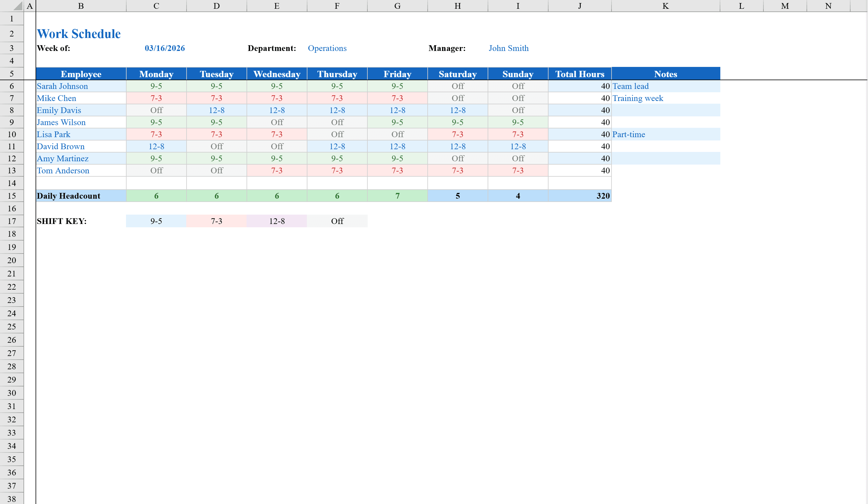
Task: Select the manager name John Smith
Action: pos(508,48)
